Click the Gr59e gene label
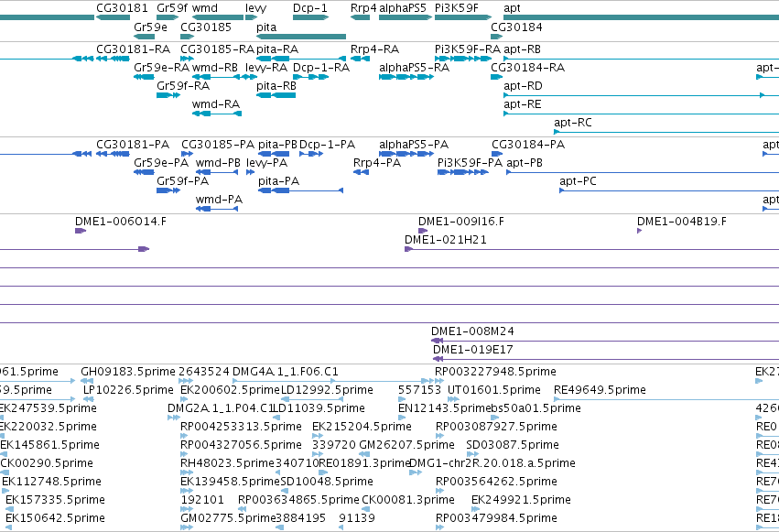The image size is (779, 532). tap(150, 27)
